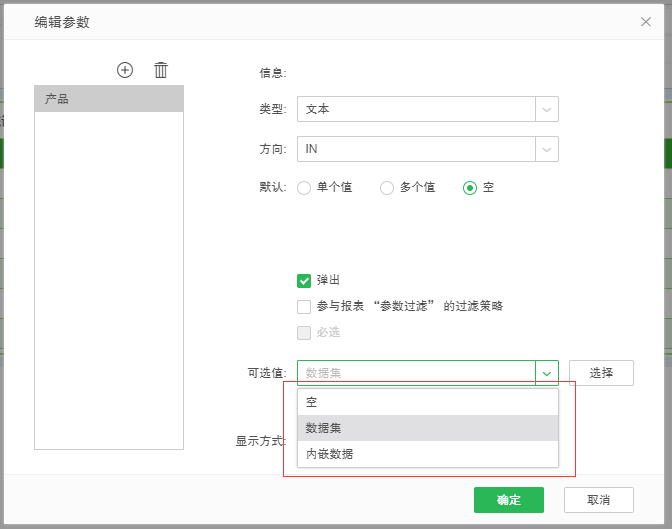672x529 pixels.
Task: Select the 多个值 radio option
Action: [x=387, y=188]
